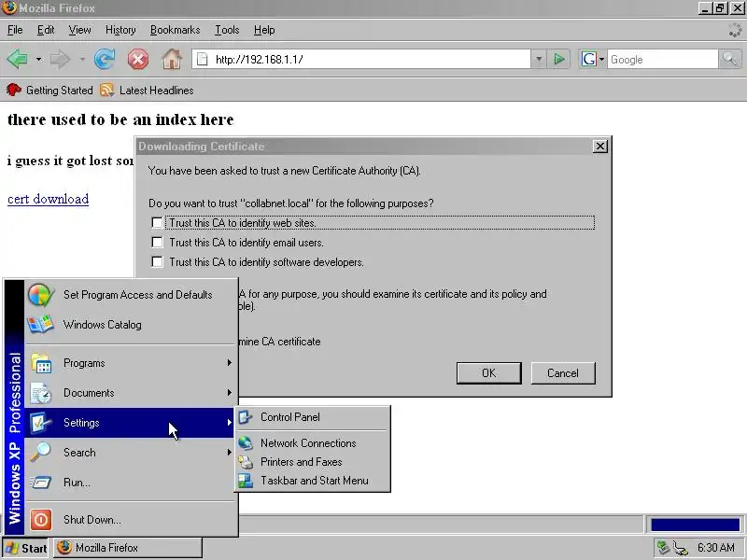Click Mozilla Firefox taskbar button

127,548
